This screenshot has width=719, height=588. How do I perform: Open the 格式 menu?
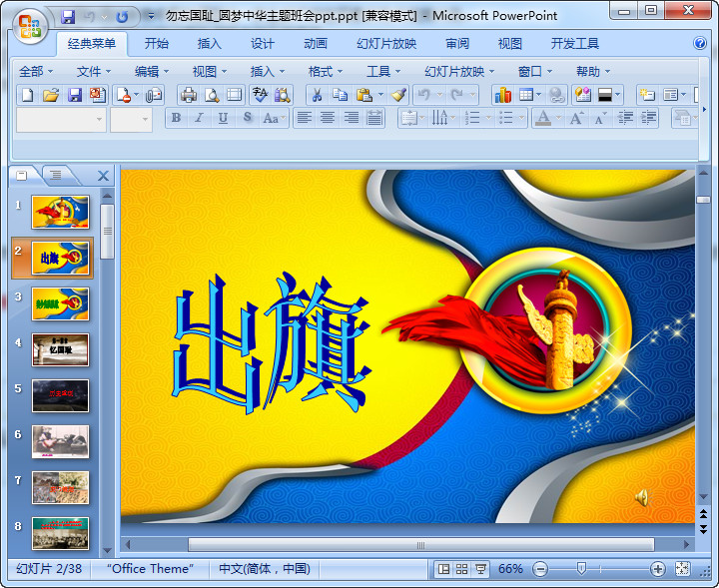click(326, 72)
